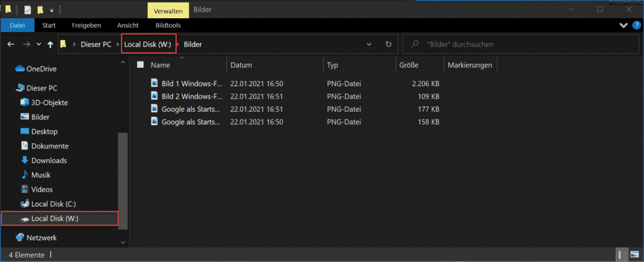
Task: Sort files by the Name column
Action: (160, 65)
